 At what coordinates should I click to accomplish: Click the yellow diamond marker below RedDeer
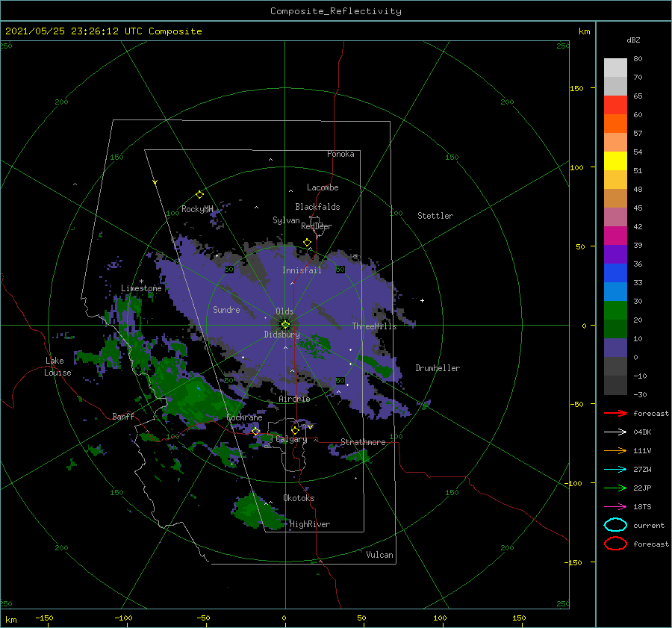[308, 243]
